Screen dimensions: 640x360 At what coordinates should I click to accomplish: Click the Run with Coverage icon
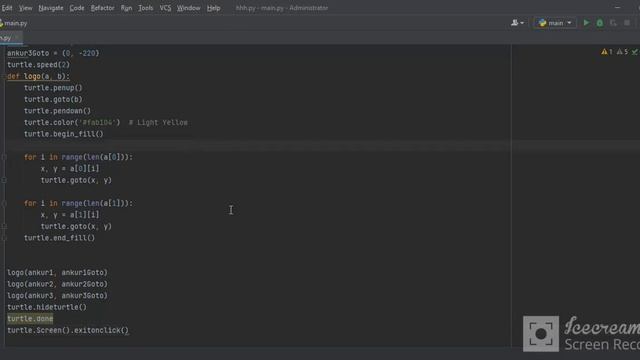click(x=613, y=23)
